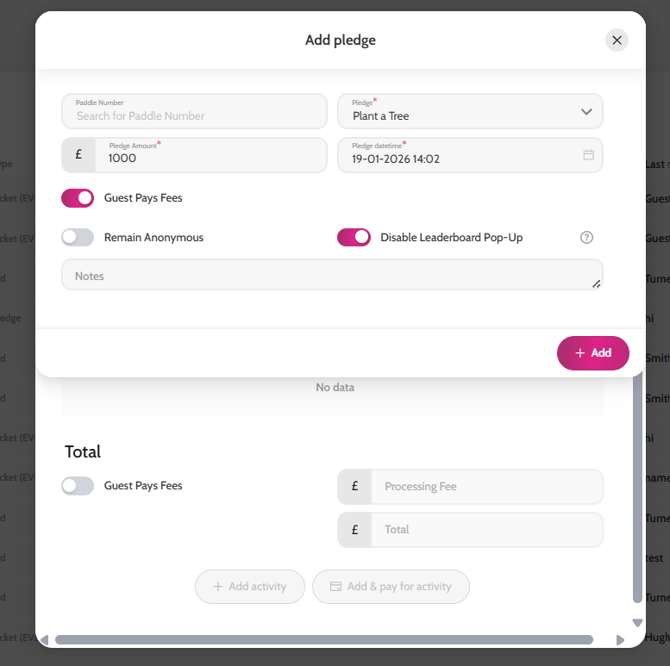Click the Processing Fee field
The width and height of the screenshot is (670, 666).
coord(487,487)
